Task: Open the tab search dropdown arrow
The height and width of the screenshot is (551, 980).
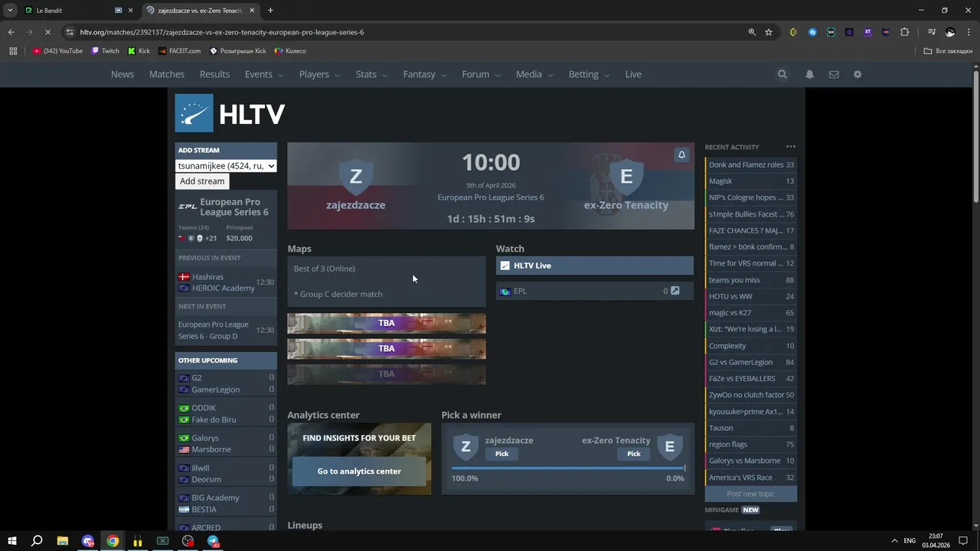Action: click(x=10, y=11)
